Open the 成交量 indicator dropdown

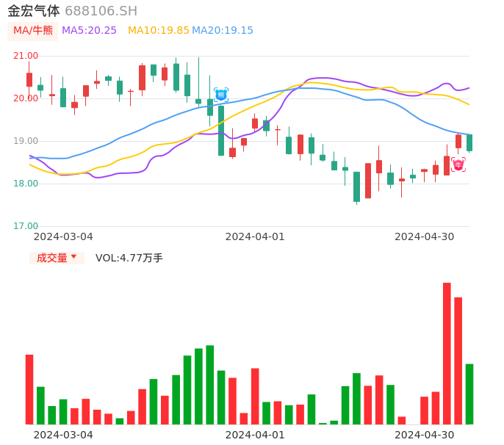[57, 258]
